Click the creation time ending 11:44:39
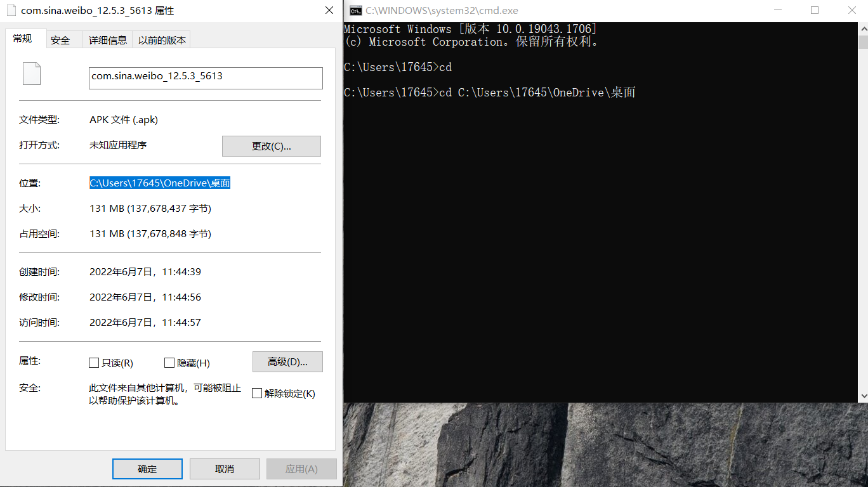Image resolution: width=868 pixels, height=487 pixels. (145, 272)
